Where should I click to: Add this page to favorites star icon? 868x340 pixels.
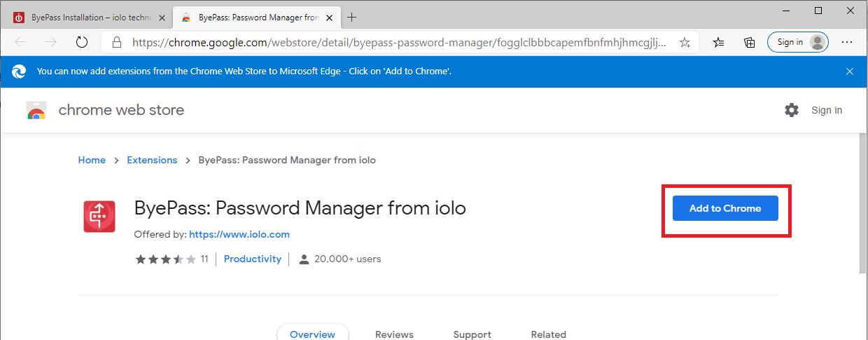(685, 42)
